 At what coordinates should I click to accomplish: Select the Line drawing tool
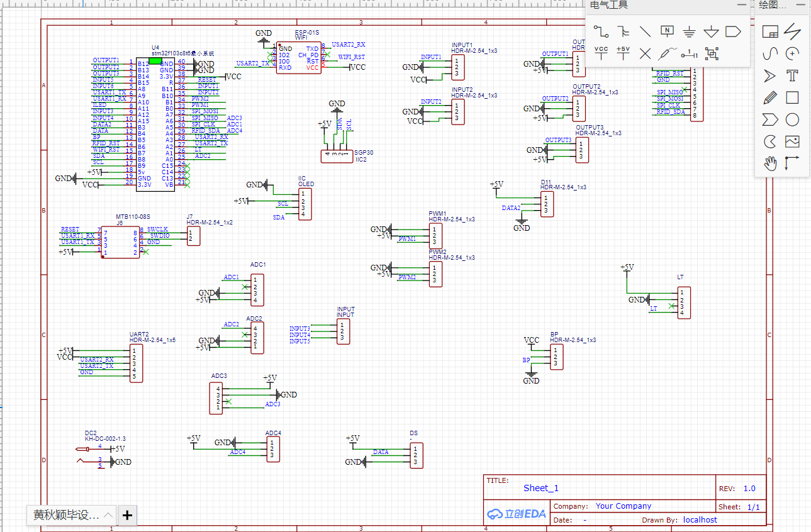[x=793, y=31]
